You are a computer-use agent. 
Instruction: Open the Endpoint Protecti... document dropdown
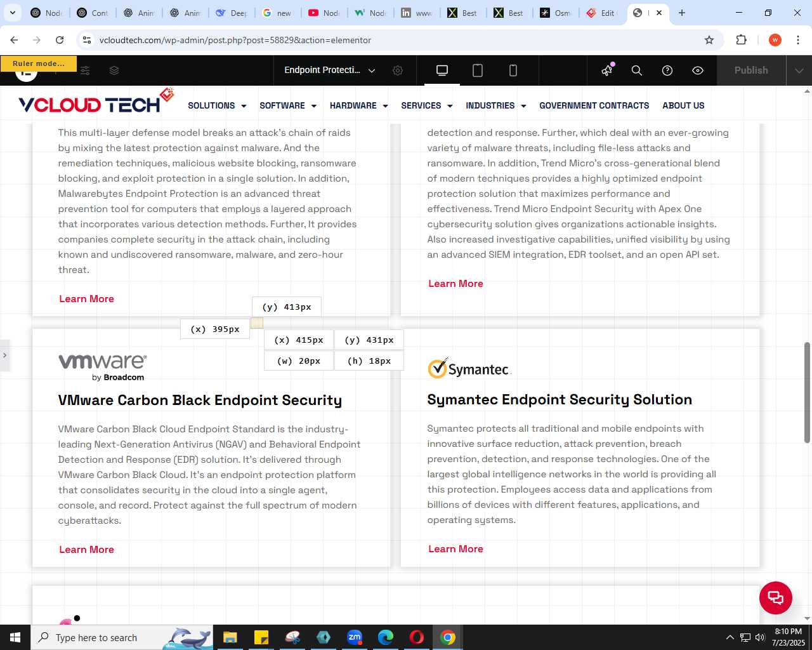coord(329,70)
